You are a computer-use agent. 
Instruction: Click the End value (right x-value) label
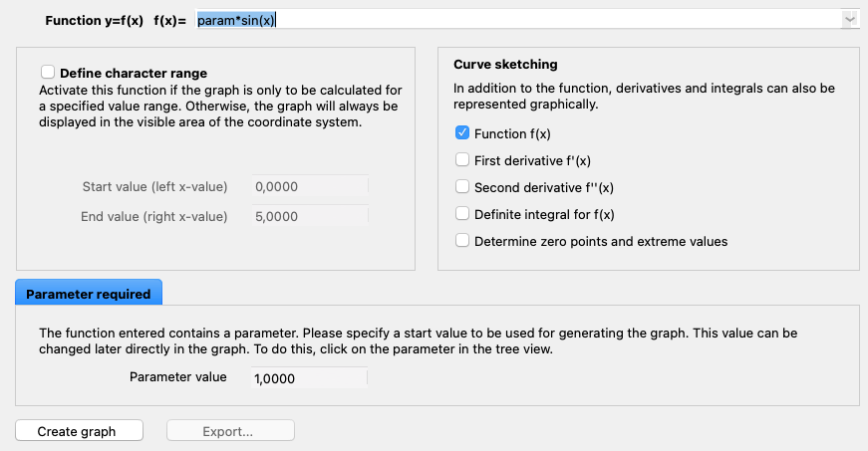[154, 217]
